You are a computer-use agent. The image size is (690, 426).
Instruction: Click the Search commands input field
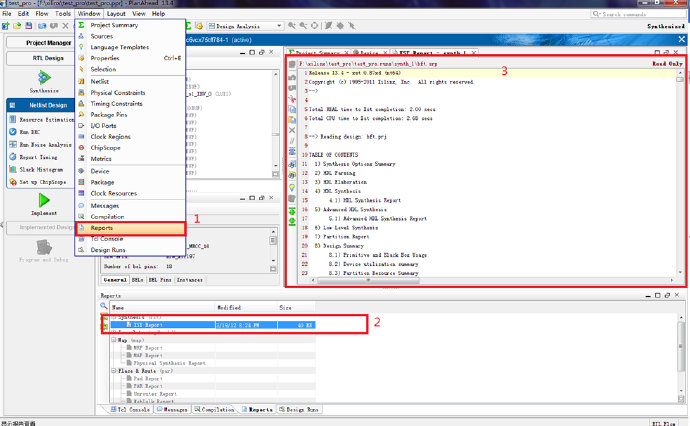coord(637,14)
